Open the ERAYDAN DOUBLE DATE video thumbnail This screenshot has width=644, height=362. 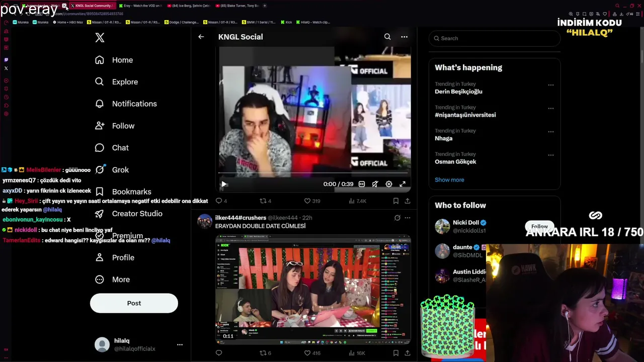[x=313, y=289]
